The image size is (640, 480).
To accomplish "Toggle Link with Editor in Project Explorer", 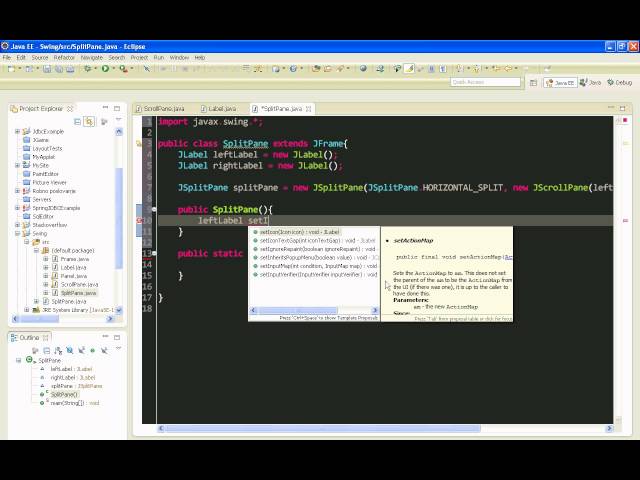I will pyautogui.click(x=89, y=121).
